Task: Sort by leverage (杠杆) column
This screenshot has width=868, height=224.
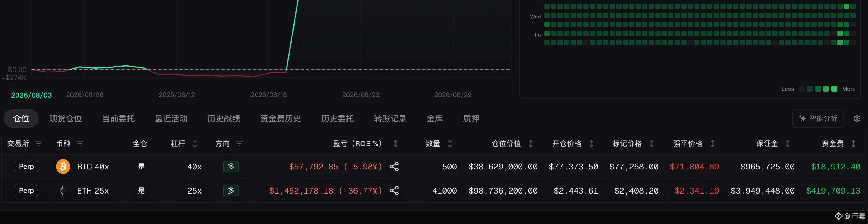Action: pos(195,144)
